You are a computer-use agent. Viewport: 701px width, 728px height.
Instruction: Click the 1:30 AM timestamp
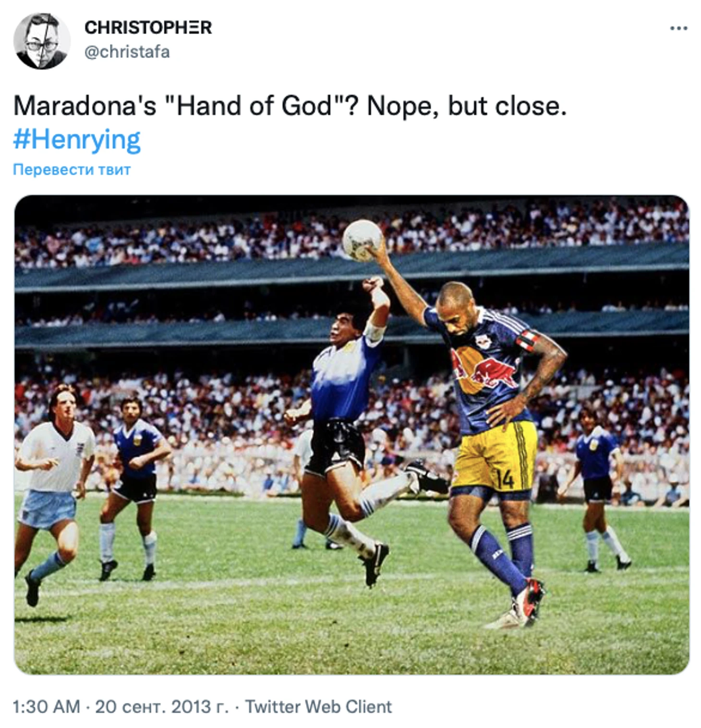(46, 706)
